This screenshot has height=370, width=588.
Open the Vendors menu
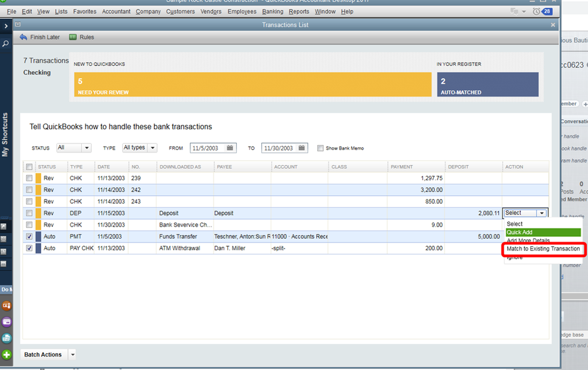point(211,12)
